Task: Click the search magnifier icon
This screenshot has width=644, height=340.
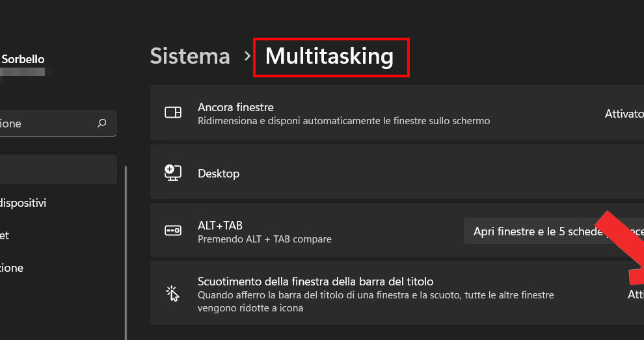Action: 102,123
